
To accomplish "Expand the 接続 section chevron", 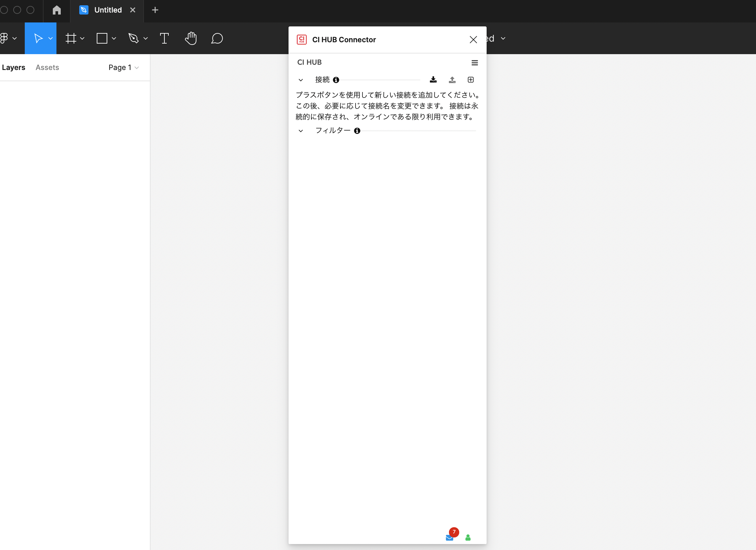I will pos(300,79).
